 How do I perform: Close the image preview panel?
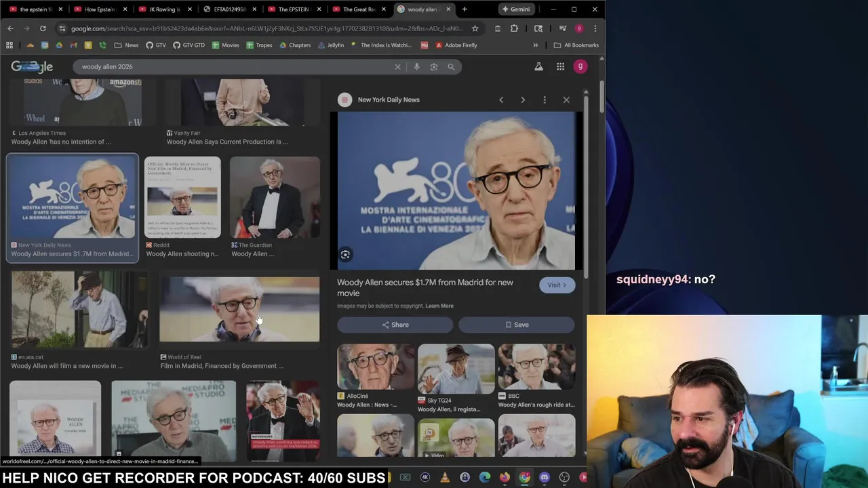click(x=566, y=100)
